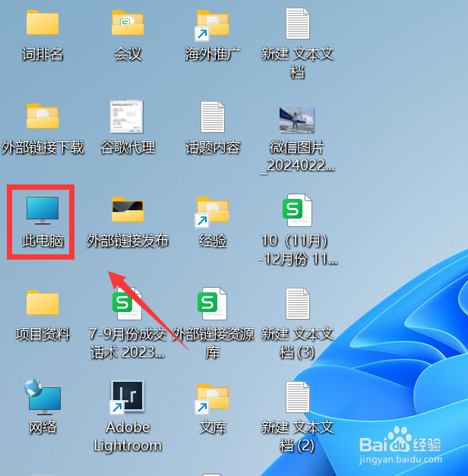Viewport: 468px width, 476px height.
Task: Select the 微信图片_2024022 photo thumbnail
Action: pos(297,120)
